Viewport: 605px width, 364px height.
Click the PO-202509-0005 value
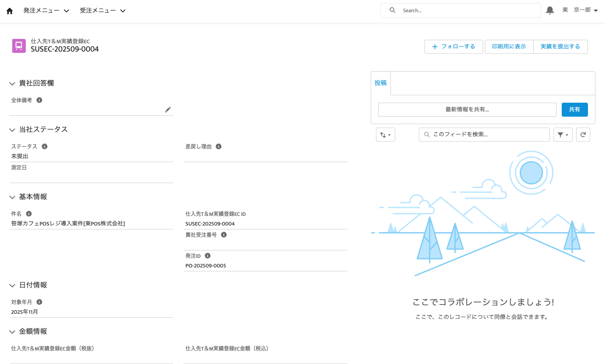coord(206,266)
